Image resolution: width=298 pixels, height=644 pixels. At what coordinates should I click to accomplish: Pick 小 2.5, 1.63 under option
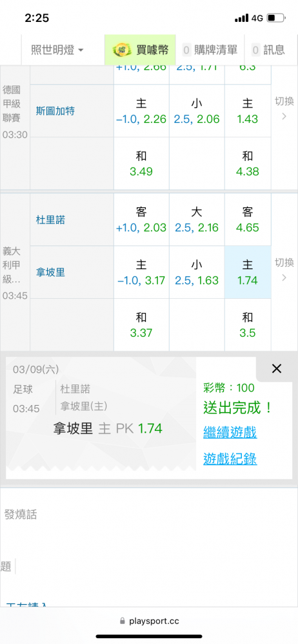[197, 272]
